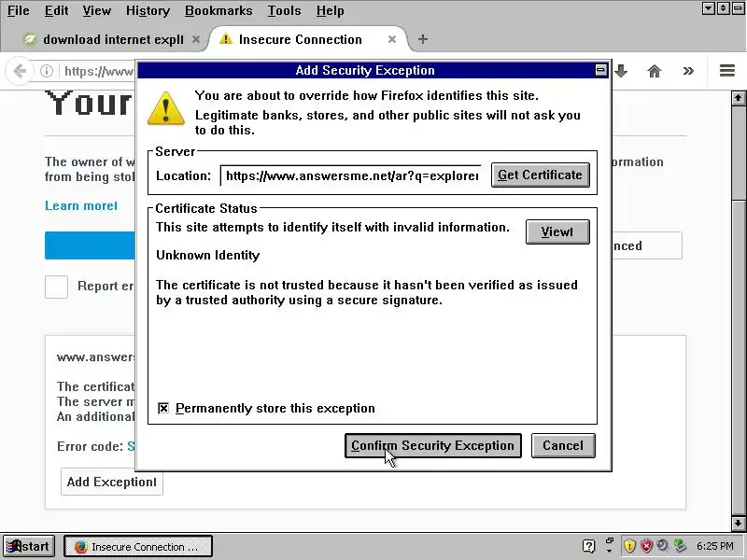The image size is (747, 560).
Task: Click the blue Go Back button
Action: tap(90, 245)
